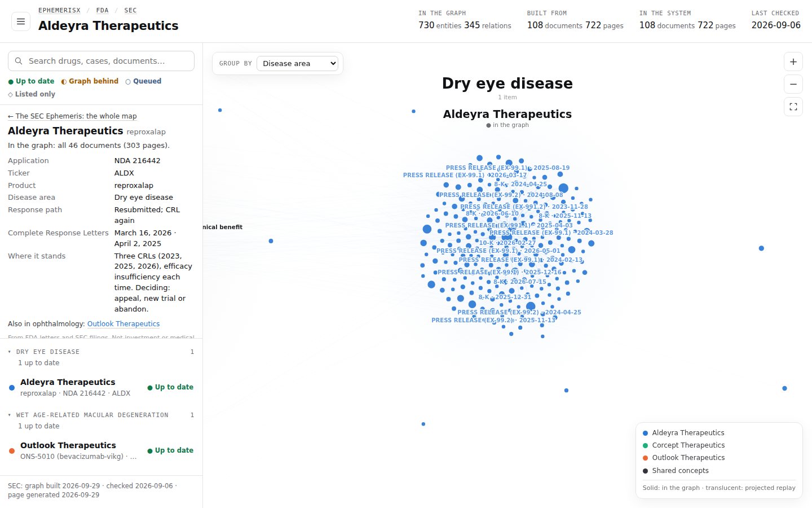
Task: Open Outlook Therapeutics ophthalmology link
Action: [x=123, y=324]
